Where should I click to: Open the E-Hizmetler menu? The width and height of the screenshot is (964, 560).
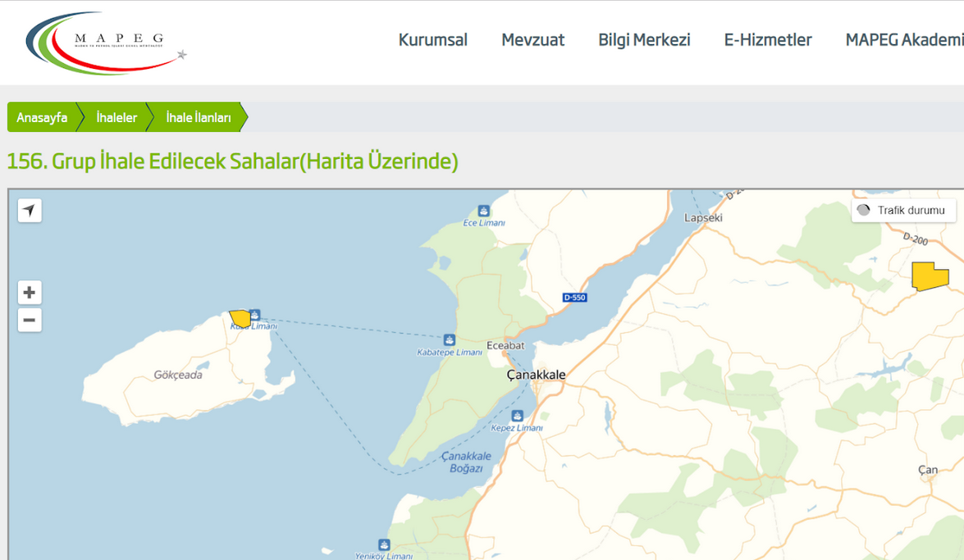click(767, 40)
